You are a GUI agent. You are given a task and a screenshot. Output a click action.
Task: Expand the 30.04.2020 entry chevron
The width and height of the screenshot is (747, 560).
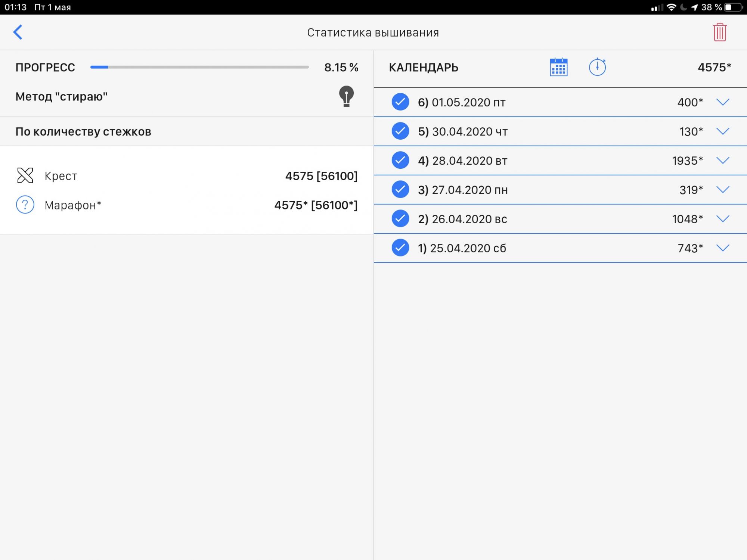723,131
